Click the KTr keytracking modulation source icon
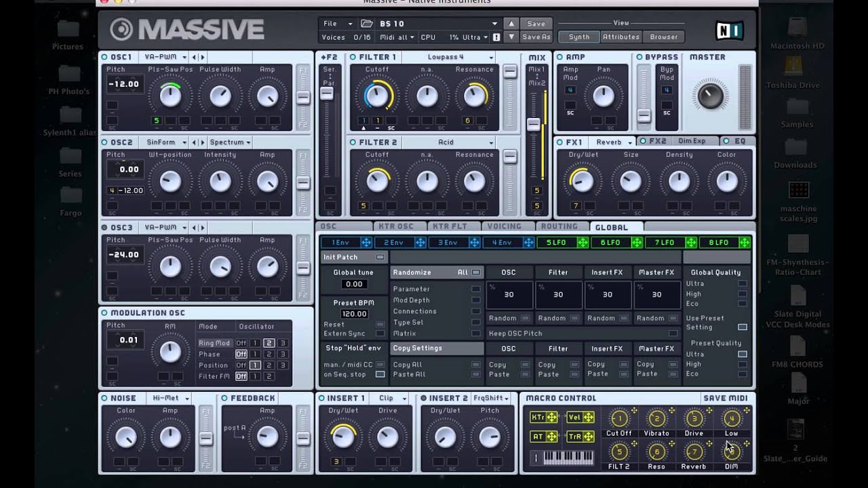 tap(543, 417)
